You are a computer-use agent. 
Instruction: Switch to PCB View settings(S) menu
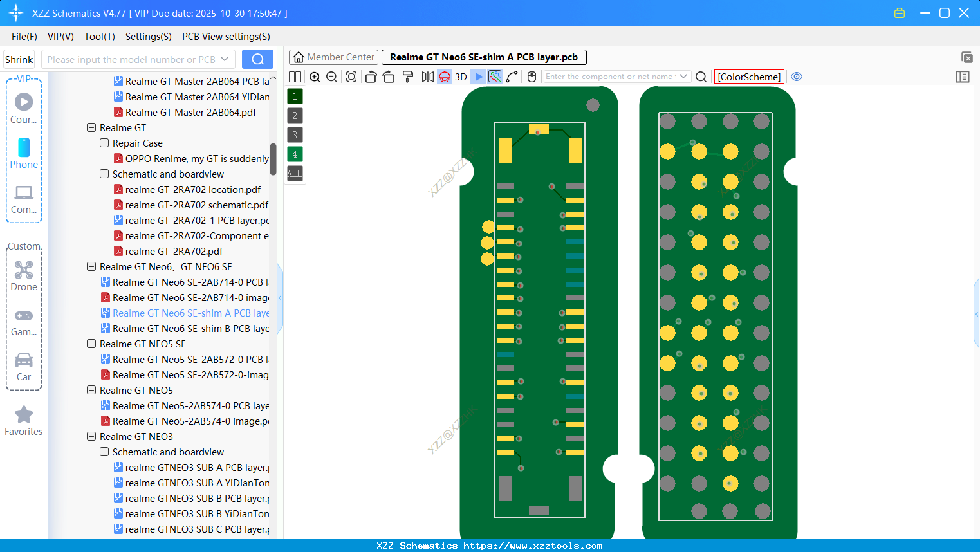tap(225, 37)
